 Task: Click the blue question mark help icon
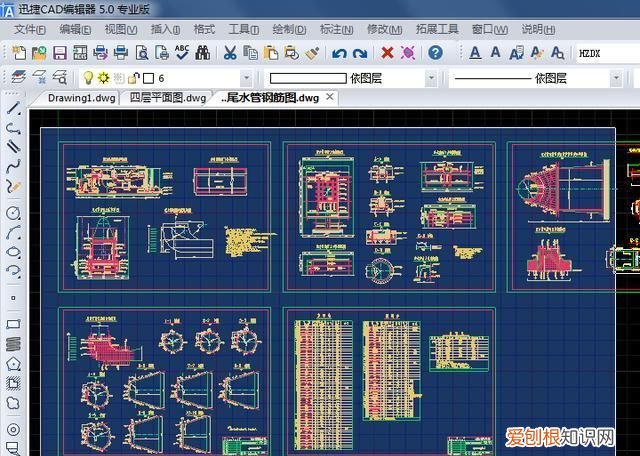pos(436,53)
